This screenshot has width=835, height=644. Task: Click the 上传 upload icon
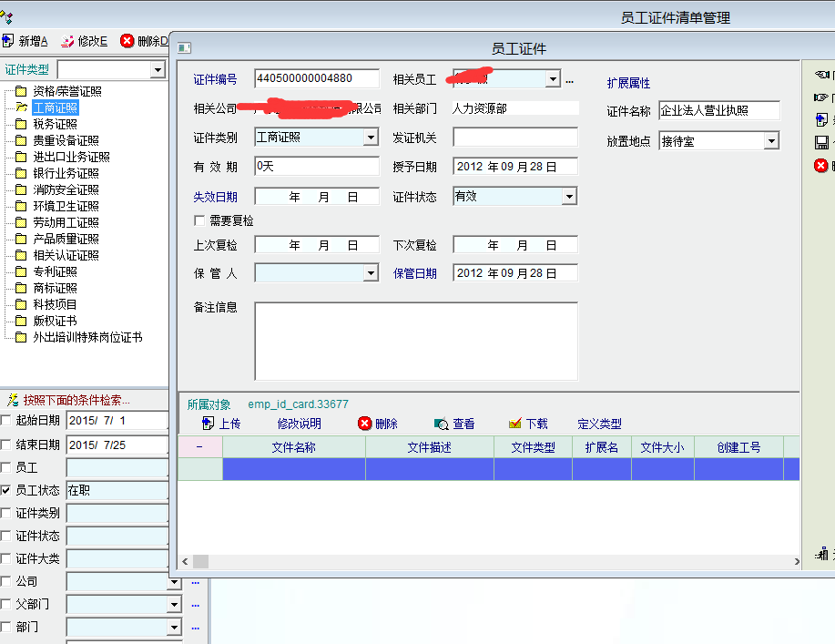pos(208,424)
